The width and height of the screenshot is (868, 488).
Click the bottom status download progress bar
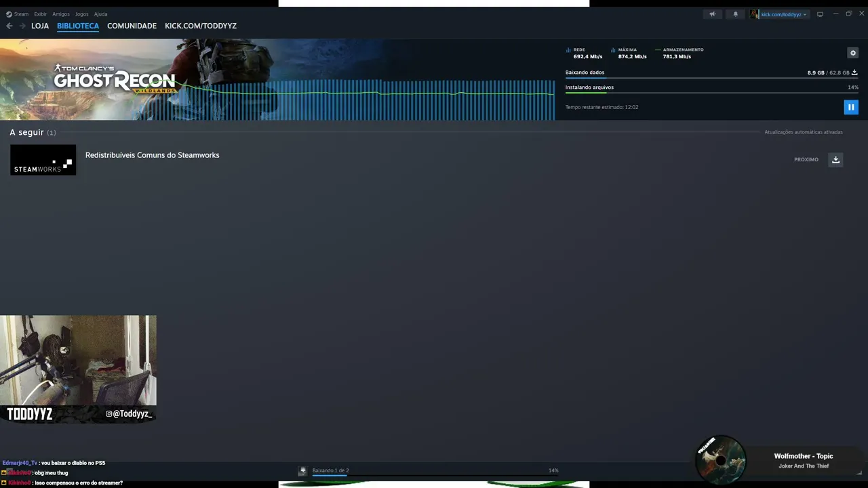tap(434, 476)
